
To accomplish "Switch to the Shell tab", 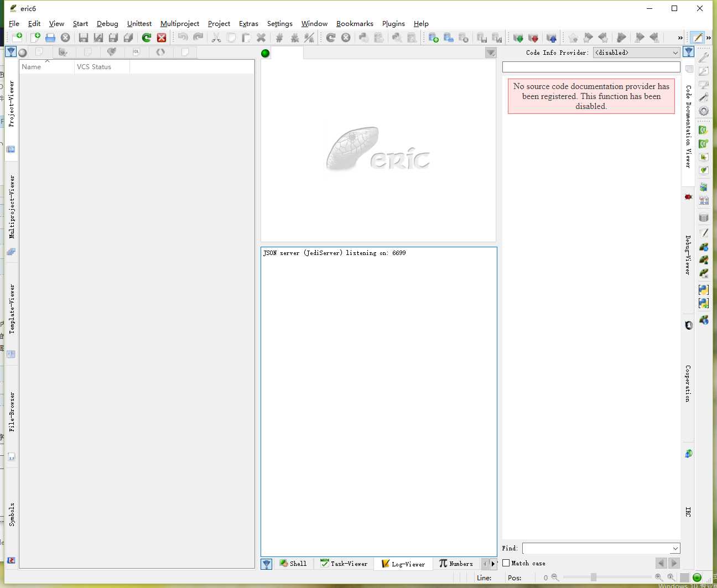I will click(x=293, y=564).
